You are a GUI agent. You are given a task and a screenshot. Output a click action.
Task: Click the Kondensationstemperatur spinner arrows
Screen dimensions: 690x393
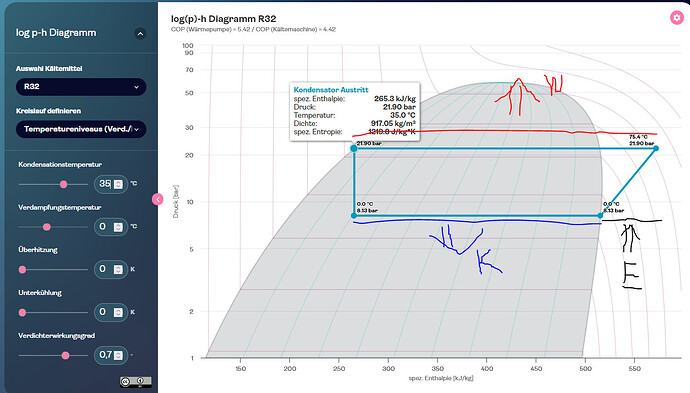118,184
